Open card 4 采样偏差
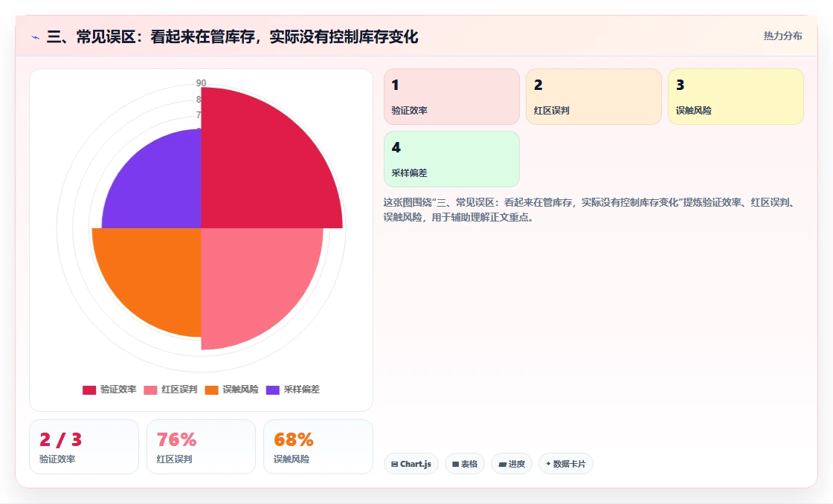Viewport: 833px width, 504px height. coord(451,159)
